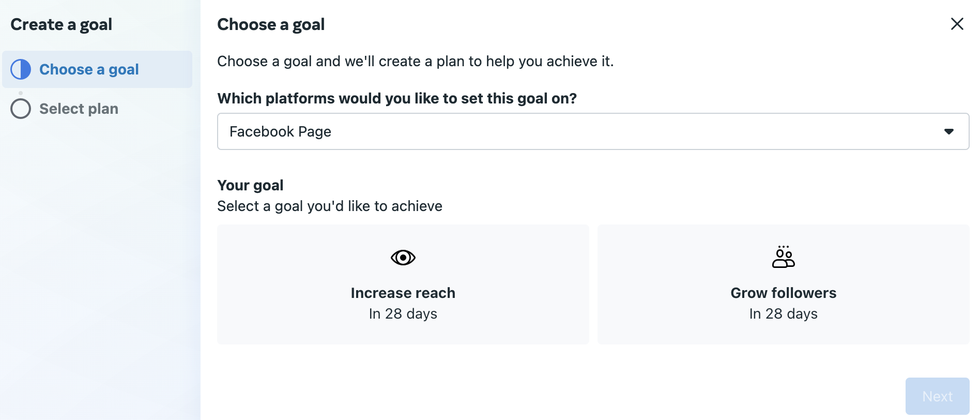This screenshot has height=420, width=980.
Task: Close the Choose a goal dialog
Action: (x=957, y=24)
